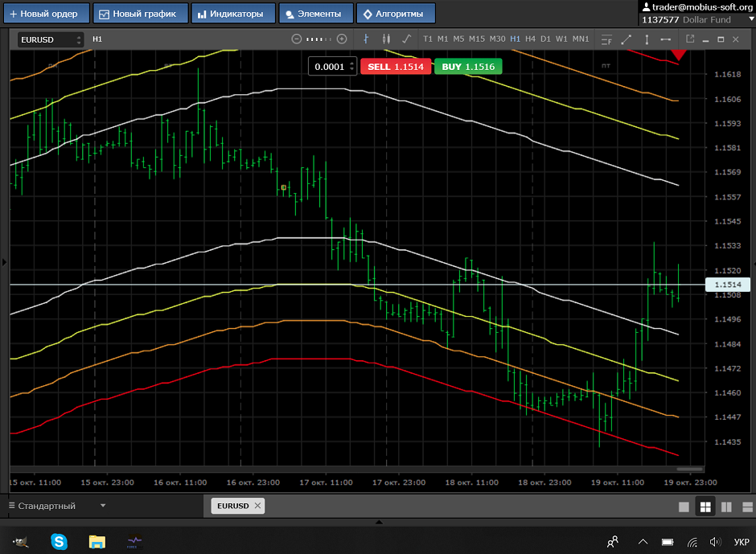Expand the Стандартный workspace dropdown
The height and width of the screenshot is (554, 756).
tap(103, 506)
